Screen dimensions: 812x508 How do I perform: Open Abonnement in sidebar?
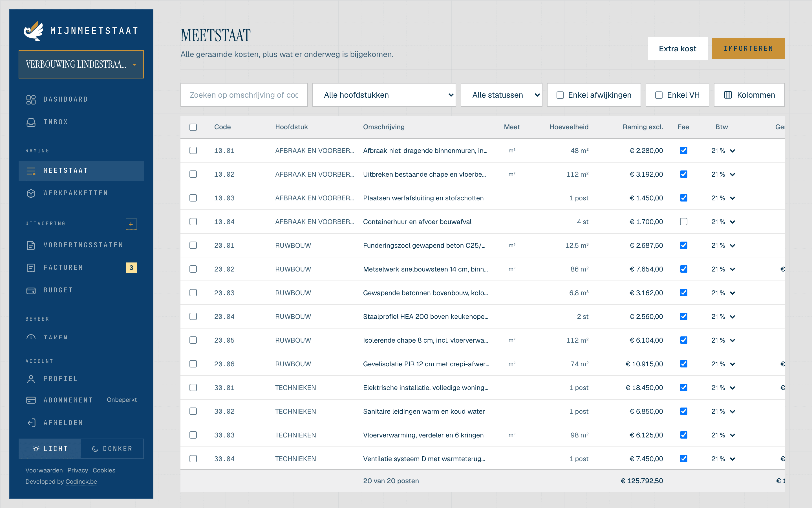click(81, 400)
